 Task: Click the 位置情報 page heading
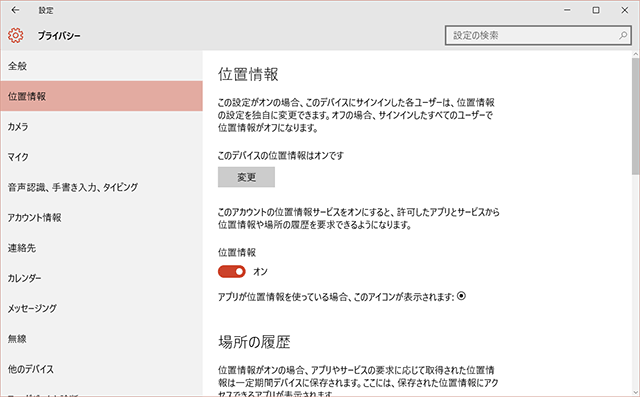pos(248,75)
